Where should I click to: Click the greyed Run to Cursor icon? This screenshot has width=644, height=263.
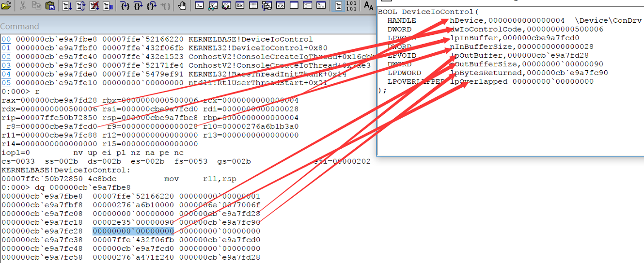165,6
